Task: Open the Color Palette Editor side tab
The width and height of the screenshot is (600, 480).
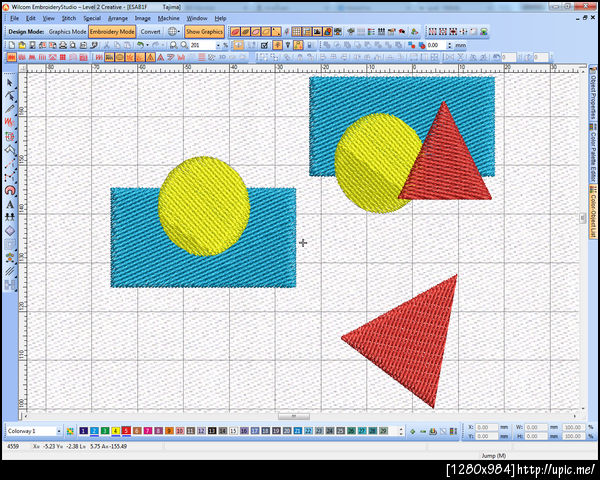Action: 593,153
